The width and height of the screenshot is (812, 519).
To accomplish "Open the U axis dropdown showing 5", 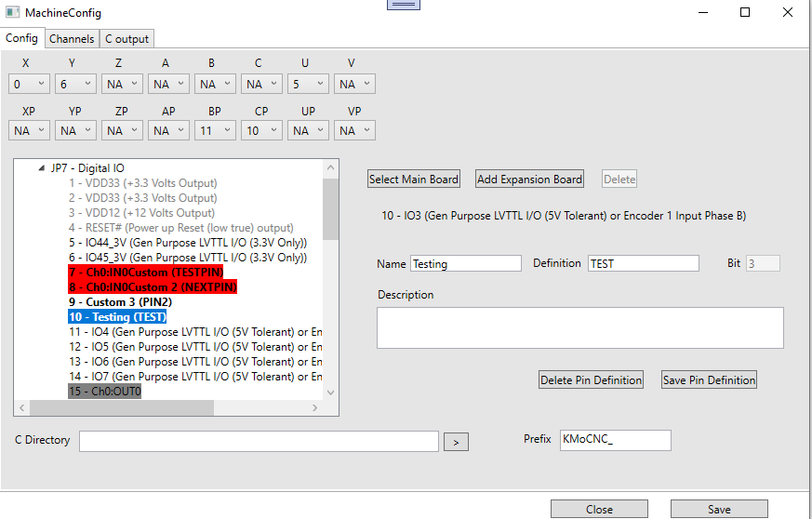I will pos(308,85).
